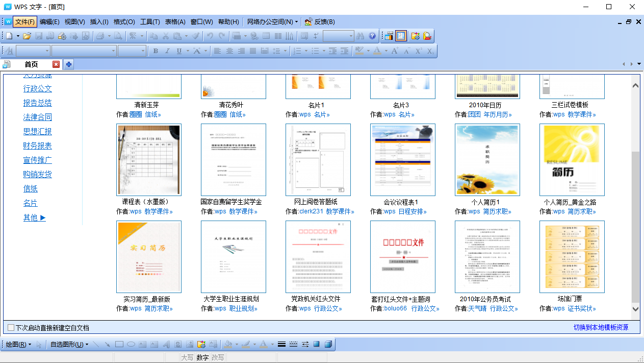Click the Format Painter brush icon
This screenshot has width=644, height=363.
click(195, 36)
